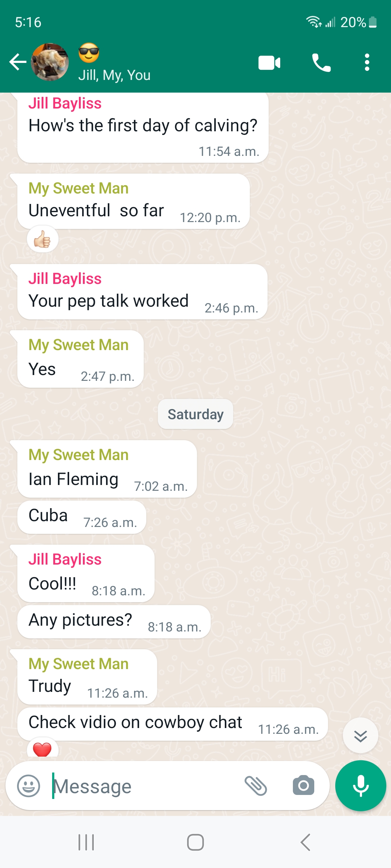391x868 pixels.
Task: Start a voice call with the group
Action: click(x=321, y=63)
